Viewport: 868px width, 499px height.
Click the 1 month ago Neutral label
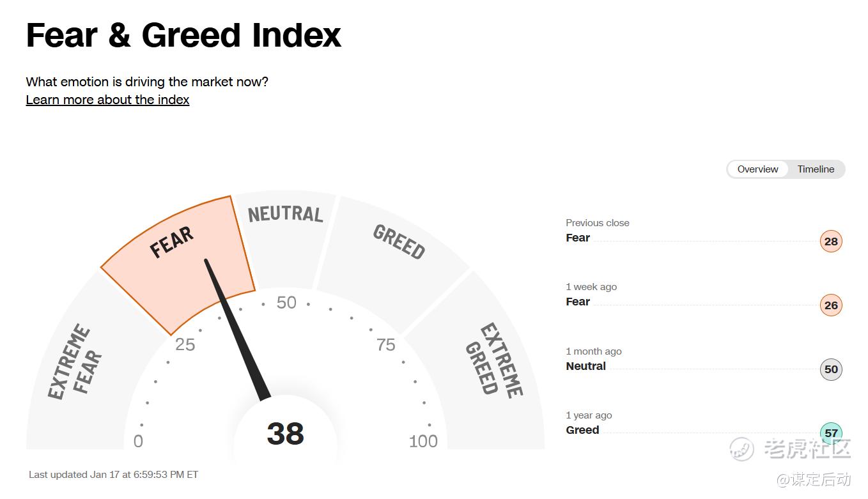[585, 366]
